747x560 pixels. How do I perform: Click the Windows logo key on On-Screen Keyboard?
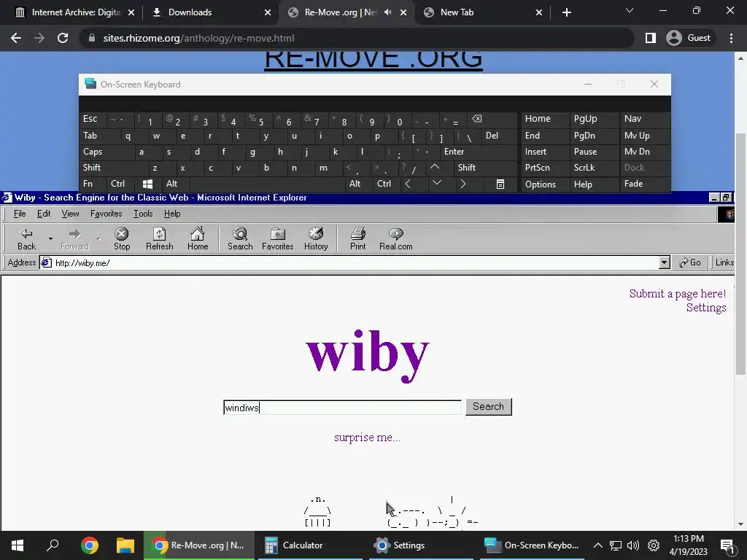[147, 184]
